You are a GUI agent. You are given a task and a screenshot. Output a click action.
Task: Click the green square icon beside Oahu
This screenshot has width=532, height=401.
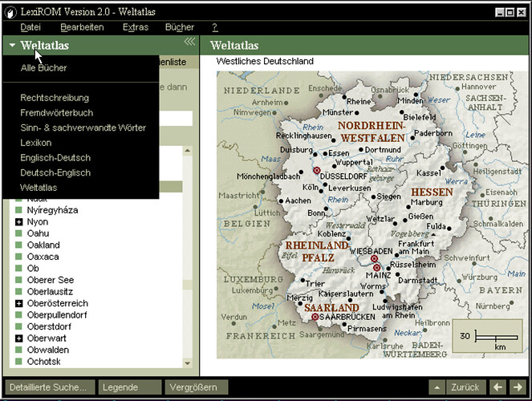tap(18, 233)
